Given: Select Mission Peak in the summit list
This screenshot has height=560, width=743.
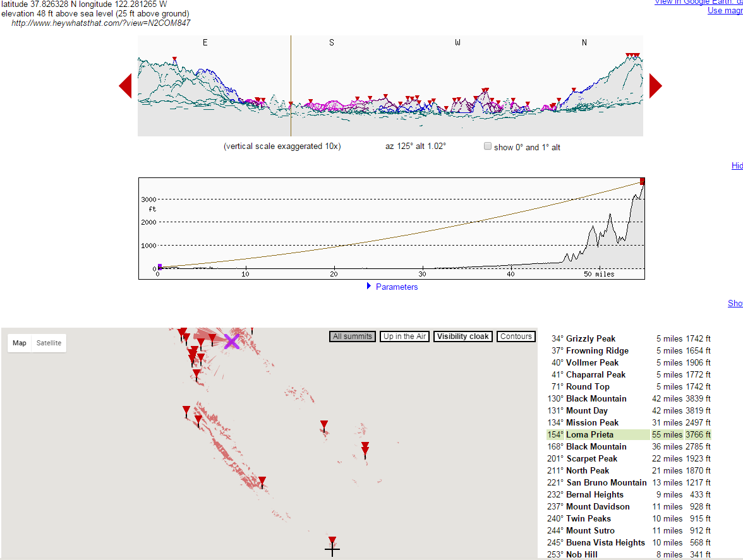Looking at the screenshot, I should pos(592,422).
